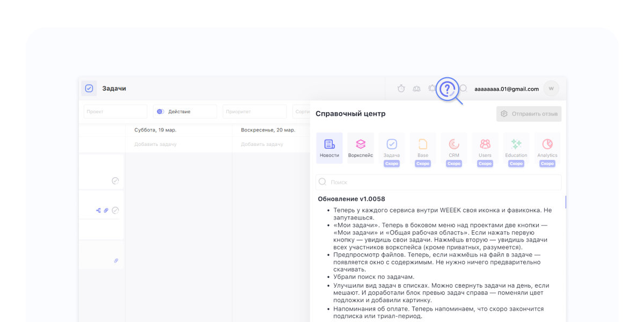Click the Отправить отзыв button
Screen dimensions: 644x322
pyautogui.click(x=529, y=114)
